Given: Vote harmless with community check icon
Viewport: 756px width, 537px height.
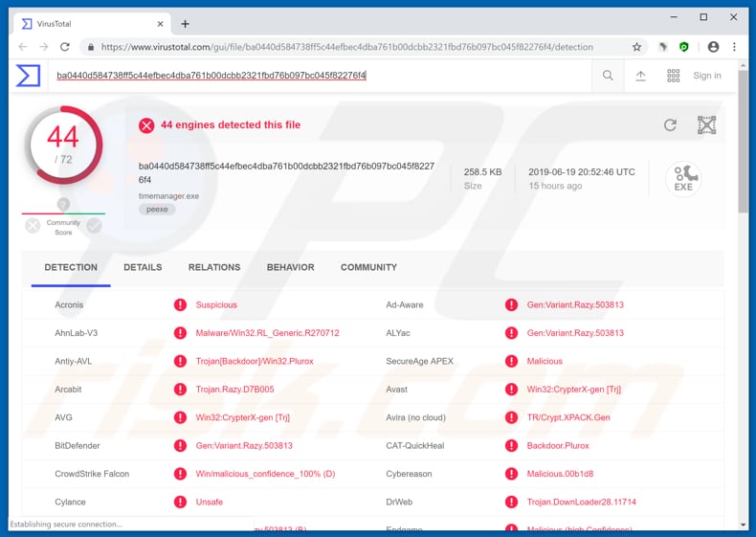Looking at the screenshot, I should coord(94,226).
